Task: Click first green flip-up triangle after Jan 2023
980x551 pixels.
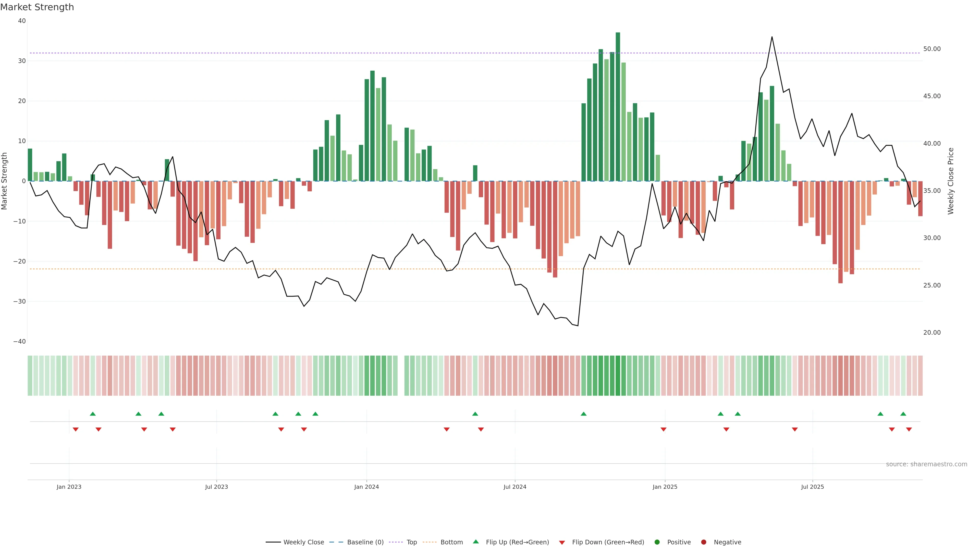Action: pyautogui.click(x=93, y=414)
